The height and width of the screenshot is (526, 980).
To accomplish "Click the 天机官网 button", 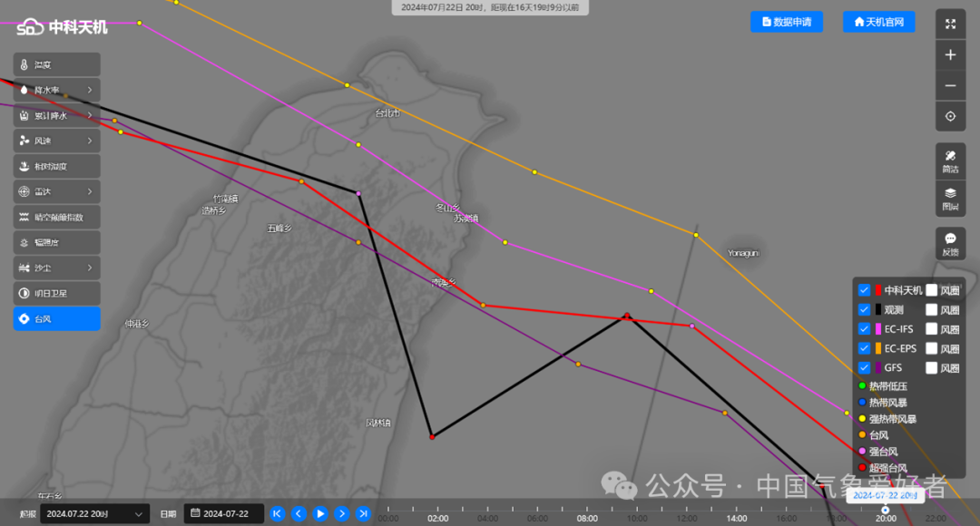I will click(x=878, y=22).
